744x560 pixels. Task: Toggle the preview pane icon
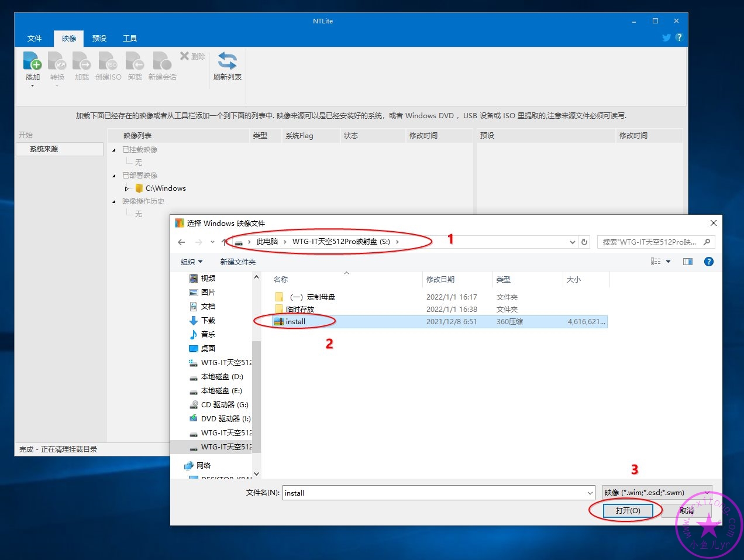pyautogui.click(x=687, y=262)
